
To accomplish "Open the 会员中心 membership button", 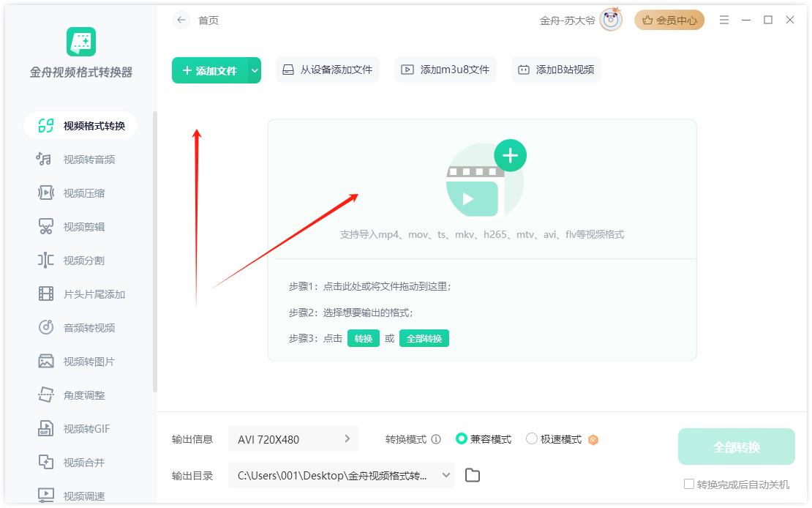I will 669,20.
